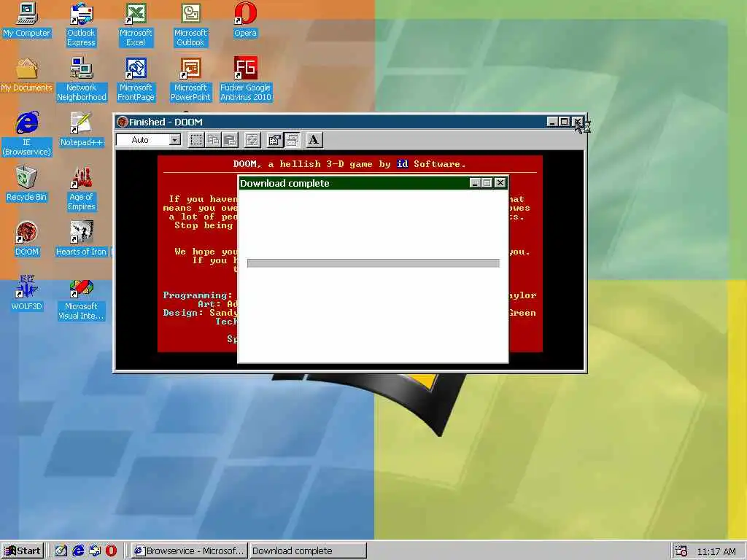Click highlighted 'id' text in DOOM window

(402, 164)
